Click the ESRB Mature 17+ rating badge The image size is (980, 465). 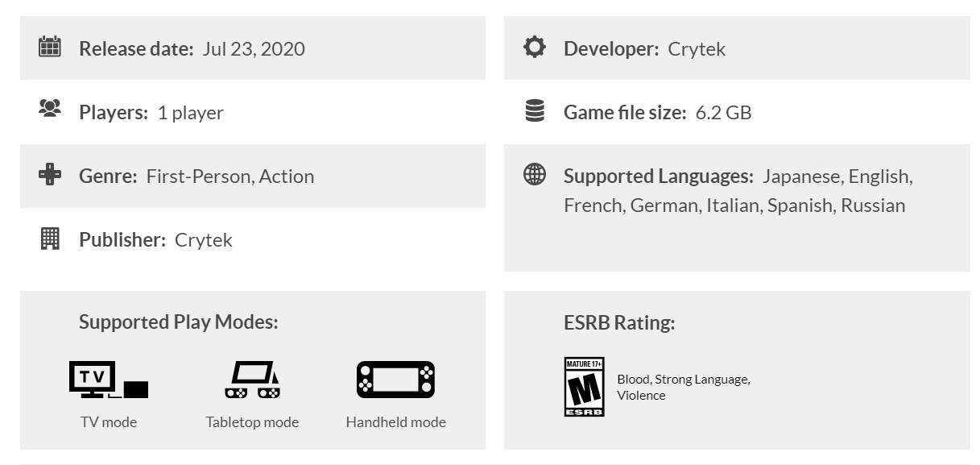point(584,387)
